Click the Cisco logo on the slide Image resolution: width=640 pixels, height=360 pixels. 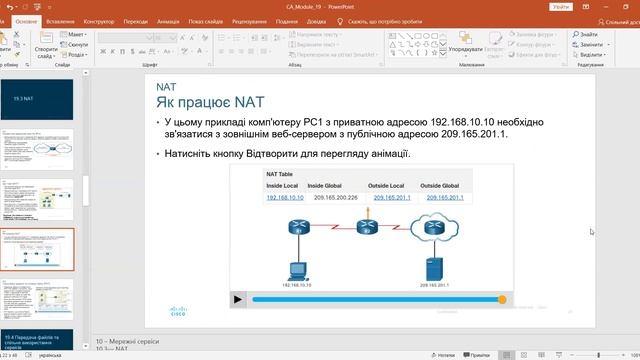(x=178, y=311)
